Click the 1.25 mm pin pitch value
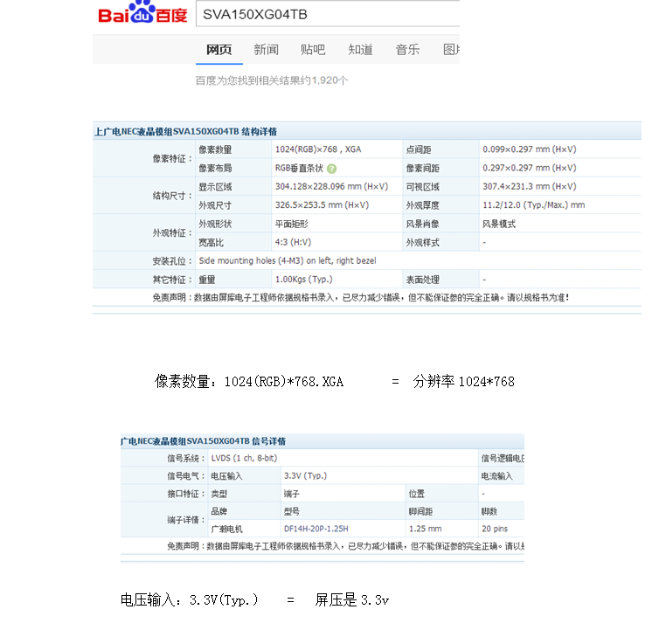 pyautogui.click(x=425, y=529)
